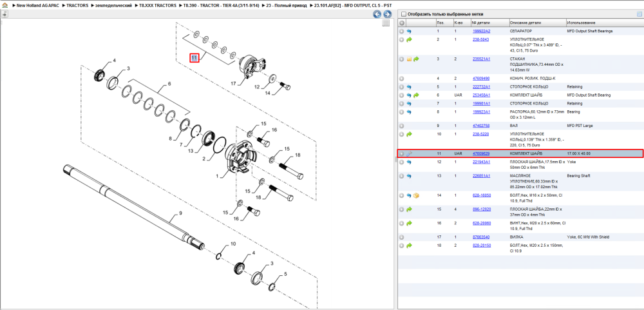Click yellow note icon for part 235521A1
The height and width of the screenshot is (310, 644).
coord(409,59)
